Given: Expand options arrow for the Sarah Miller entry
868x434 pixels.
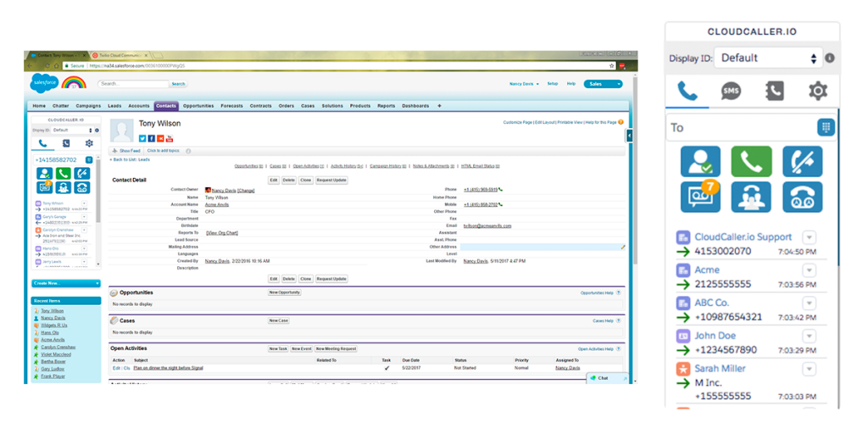Looking at the screenshot, I should pos(810,369).
